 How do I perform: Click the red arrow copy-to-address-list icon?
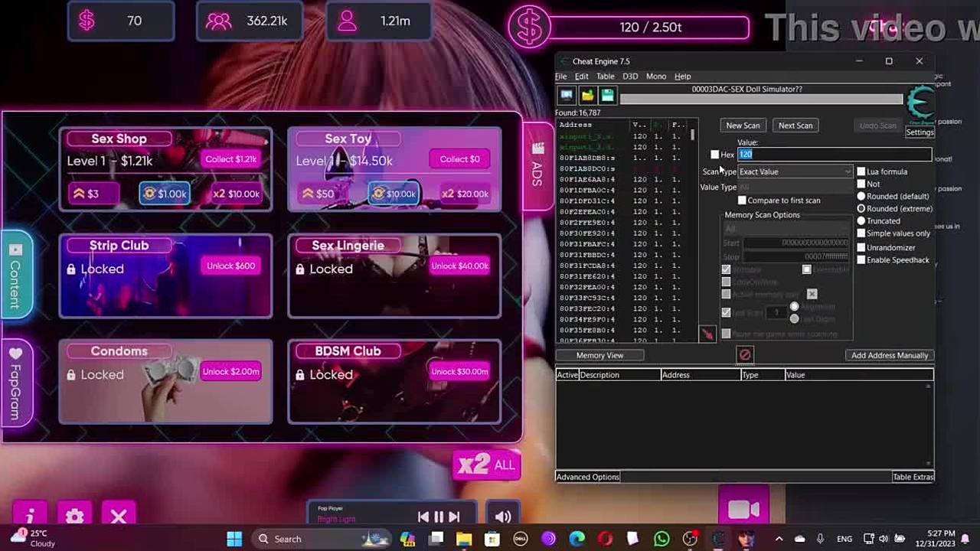click(x=707, y=334)
